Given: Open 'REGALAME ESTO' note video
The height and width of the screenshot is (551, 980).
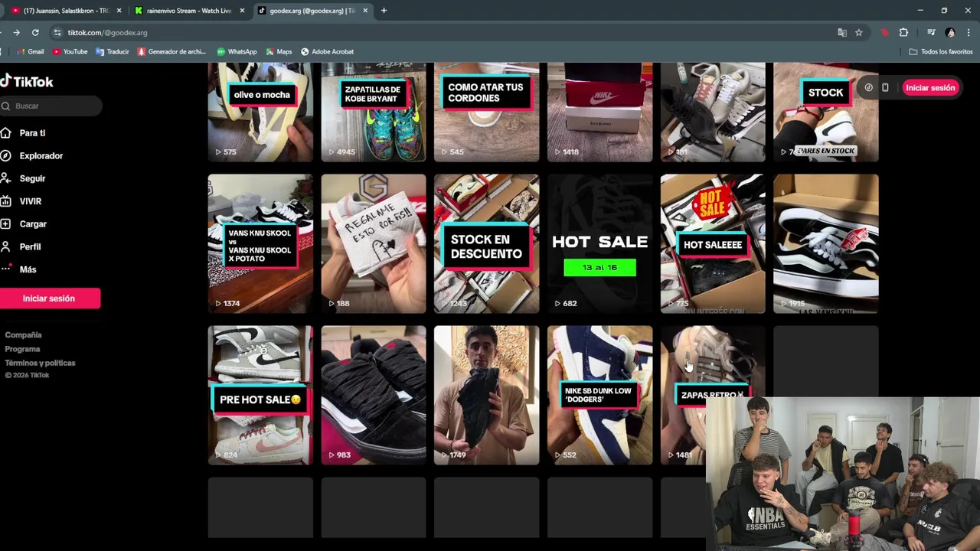Looking at the screenshot, I should click(374, 243).
